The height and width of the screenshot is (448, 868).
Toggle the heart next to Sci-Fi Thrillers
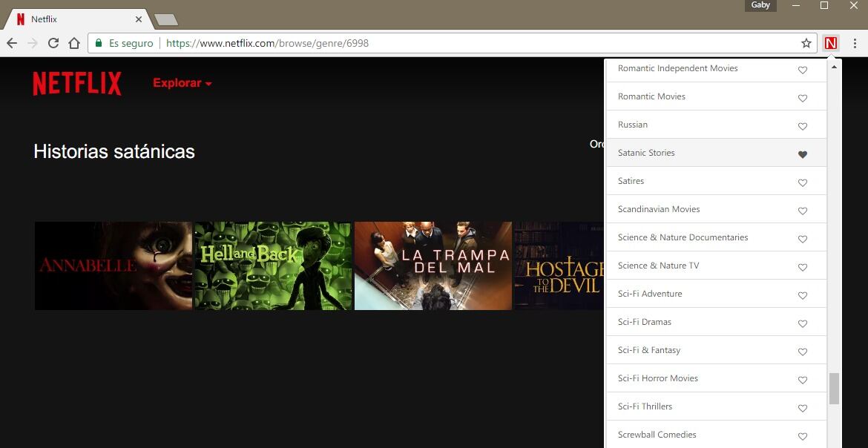pyautogui.click(x=802, y=408)
